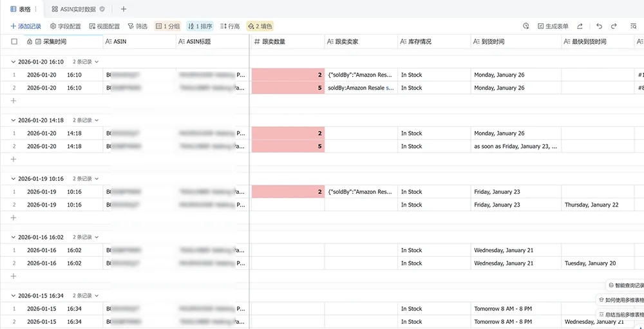
Task: Select red cell '5' in 2026-01-20 14:18 group
Action: pyautogui.click(x=288, y=146)
